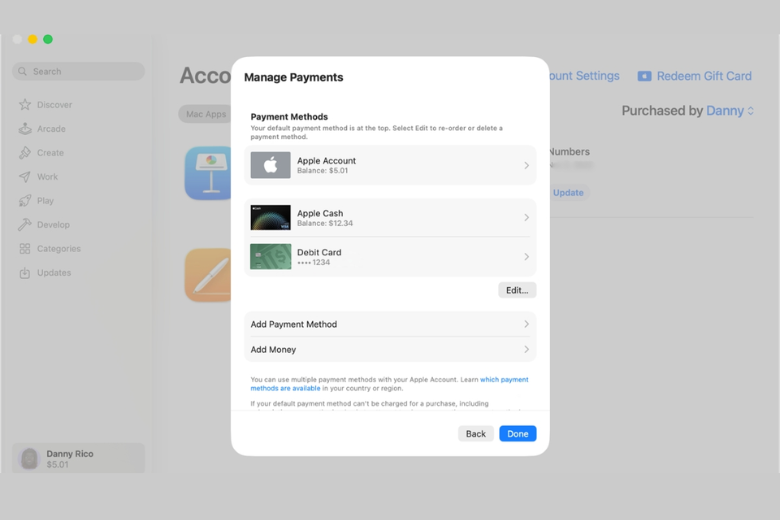Click the Updates download icon
Image resolution: width=780 pixels, height=520 pixels.
[x=25, y=273]
